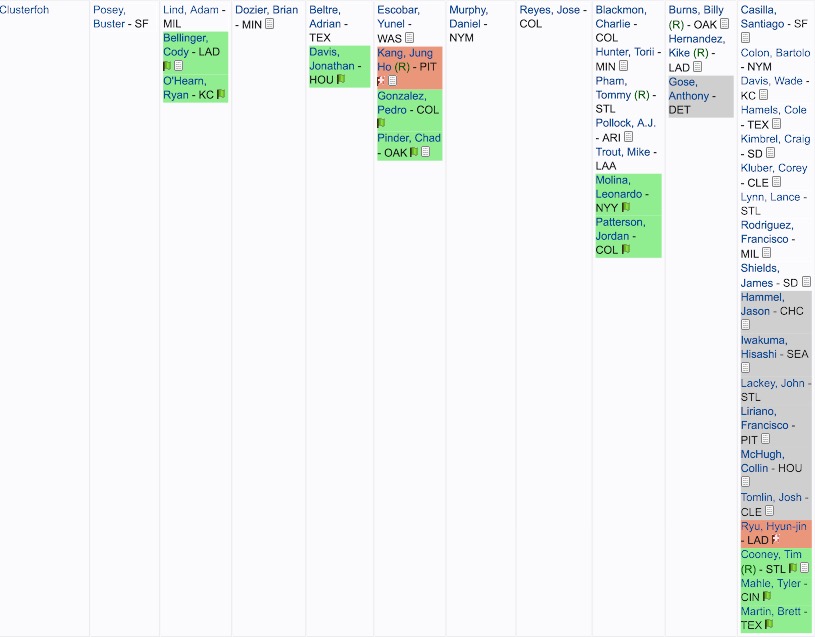Open the note icon under Jason Hammel
The height and width of the screenshot is (637, 815).
point(745,325)
